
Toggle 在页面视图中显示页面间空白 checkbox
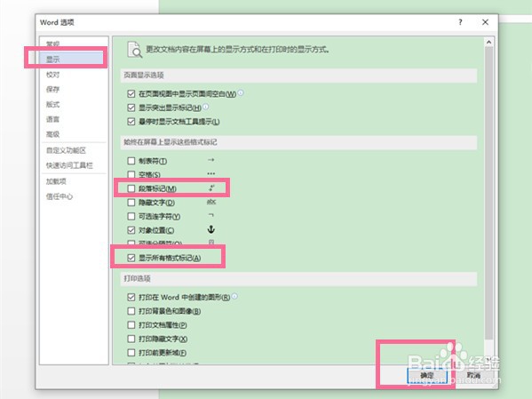tap(131, 93)
